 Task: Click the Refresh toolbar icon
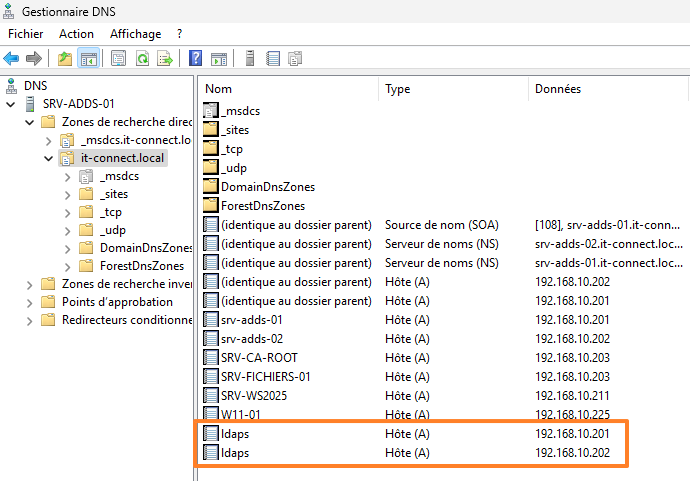[x=142, y=58]
